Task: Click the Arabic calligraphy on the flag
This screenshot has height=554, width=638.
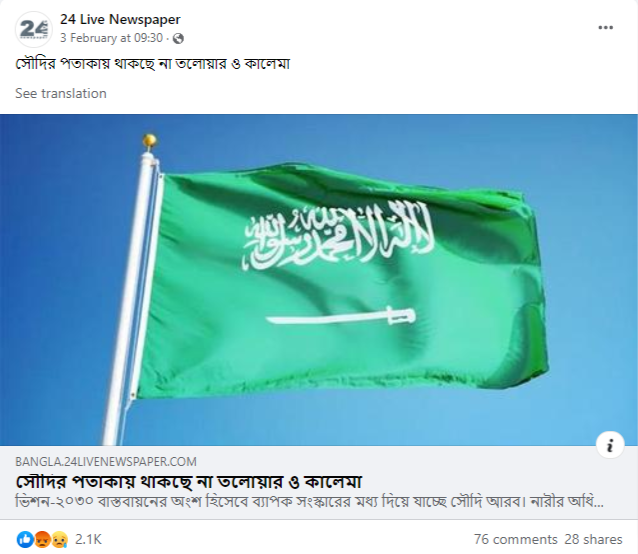Action: [x=338, y=236]
